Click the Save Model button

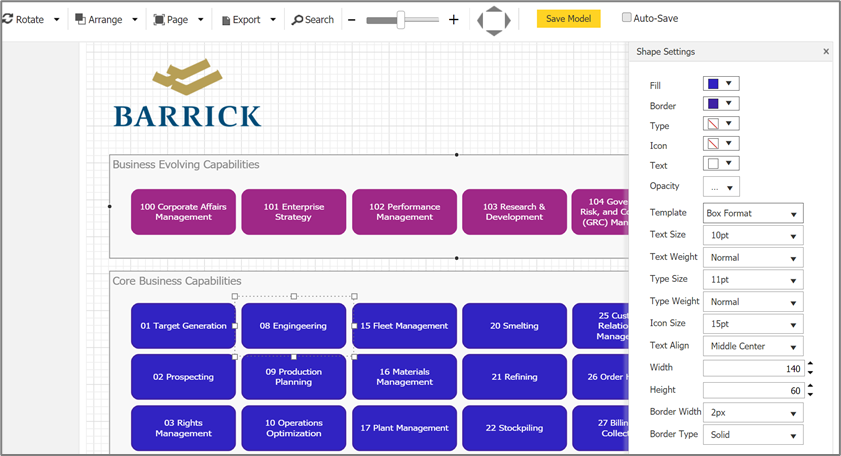(568, 19)
